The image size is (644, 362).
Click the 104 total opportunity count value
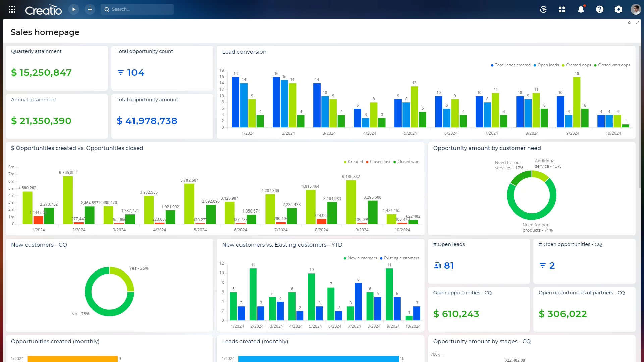[x=135, y=72]
